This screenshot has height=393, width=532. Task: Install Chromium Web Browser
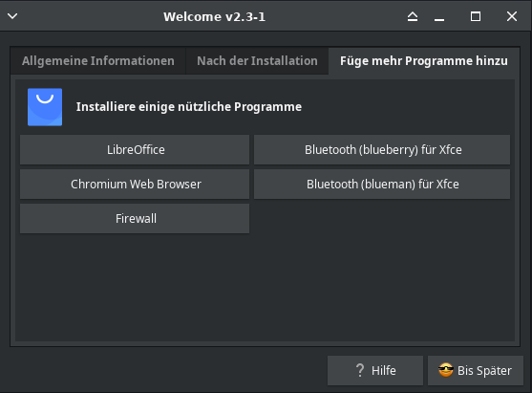tap(135, 185)
